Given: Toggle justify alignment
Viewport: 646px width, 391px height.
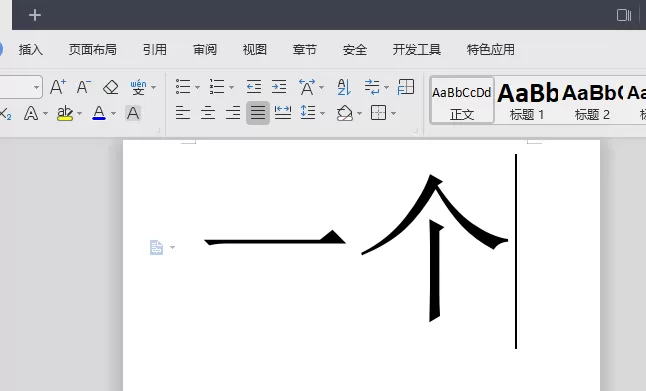Looking at the screenshot, I should click(258, 112).
